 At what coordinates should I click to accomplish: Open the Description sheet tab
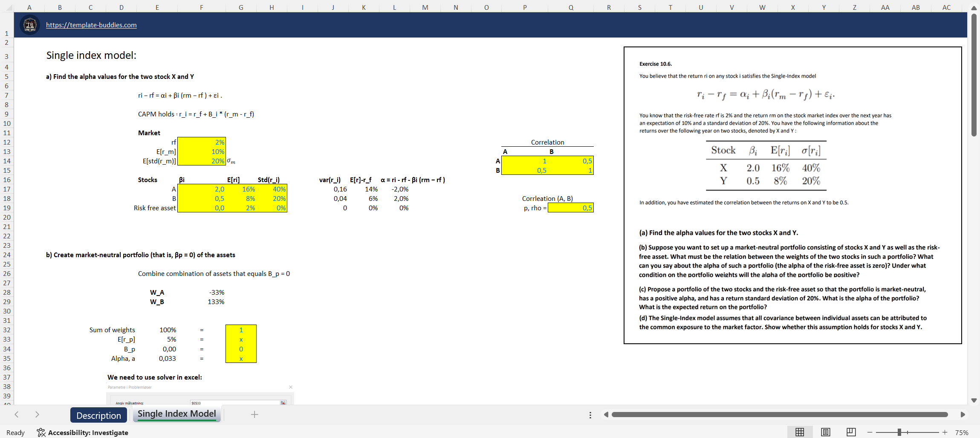[98, 415]
